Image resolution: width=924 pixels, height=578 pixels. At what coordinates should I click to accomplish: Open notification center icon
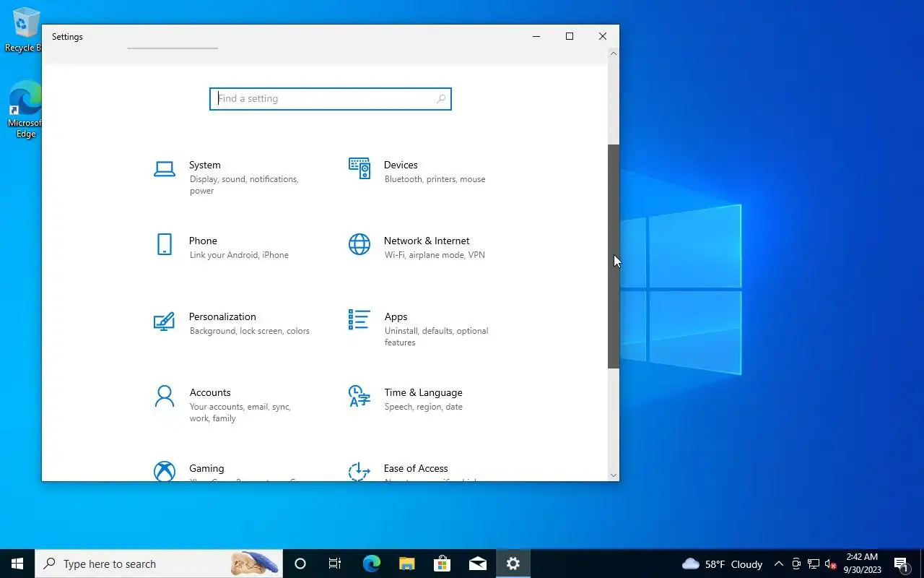[x=901, y=564]
